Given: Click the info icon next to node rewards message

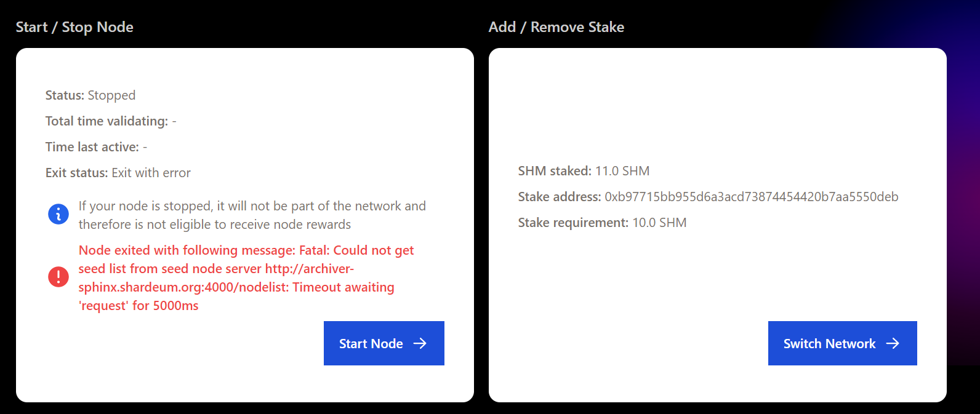Looking at the screenshot, I should [58, 214].
